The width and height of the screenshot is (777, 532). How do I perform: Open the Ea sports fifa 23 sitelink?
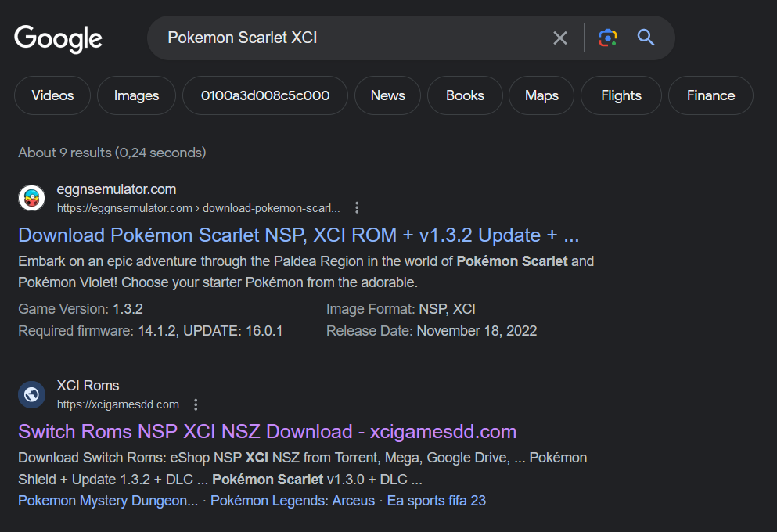tap(436, 501)
